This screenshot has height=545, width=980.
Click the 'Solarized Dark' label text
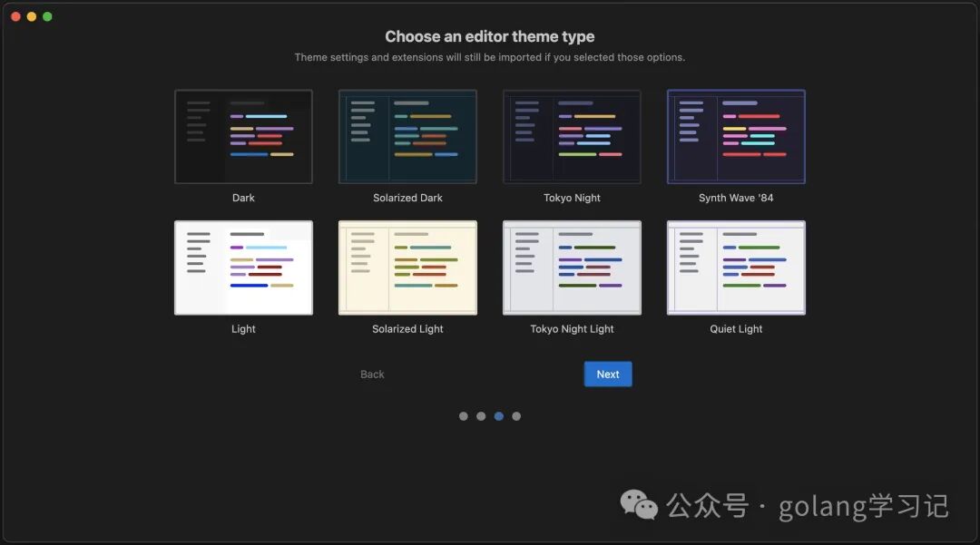pyautogui.click(x=407, y=198)
